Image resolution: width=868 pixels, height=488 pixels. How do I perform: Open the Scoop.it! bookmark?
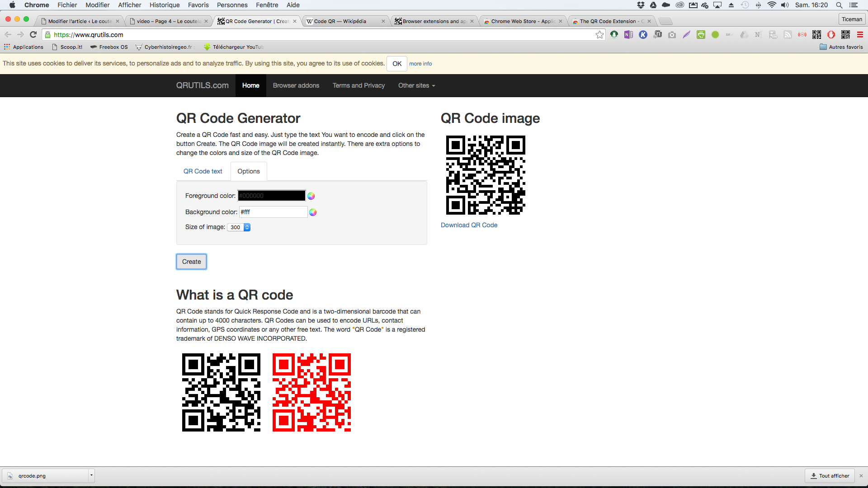tap(67, 47)
